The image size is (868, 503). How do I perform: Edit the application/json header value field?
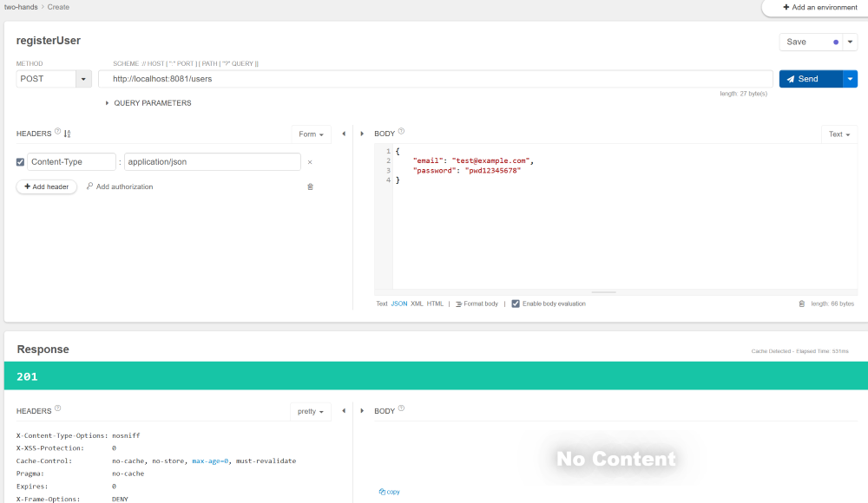click(x=213, y=161)
